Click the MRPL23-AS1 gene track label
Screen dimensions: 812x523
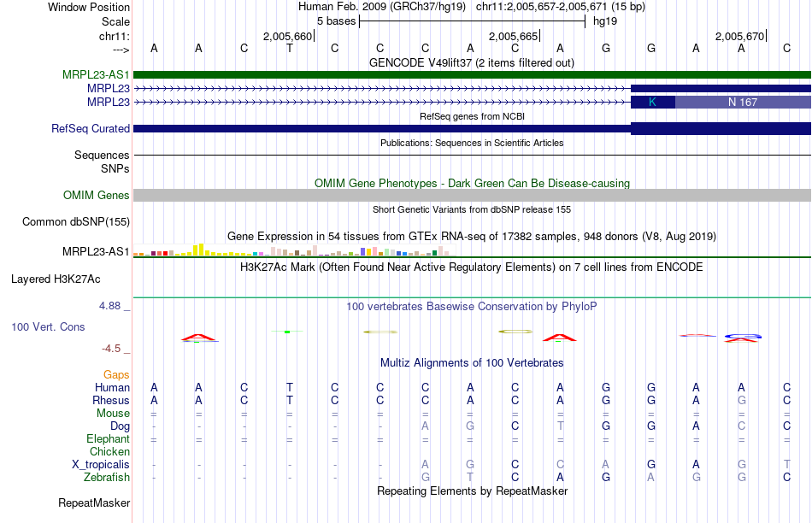click(96, 74)
